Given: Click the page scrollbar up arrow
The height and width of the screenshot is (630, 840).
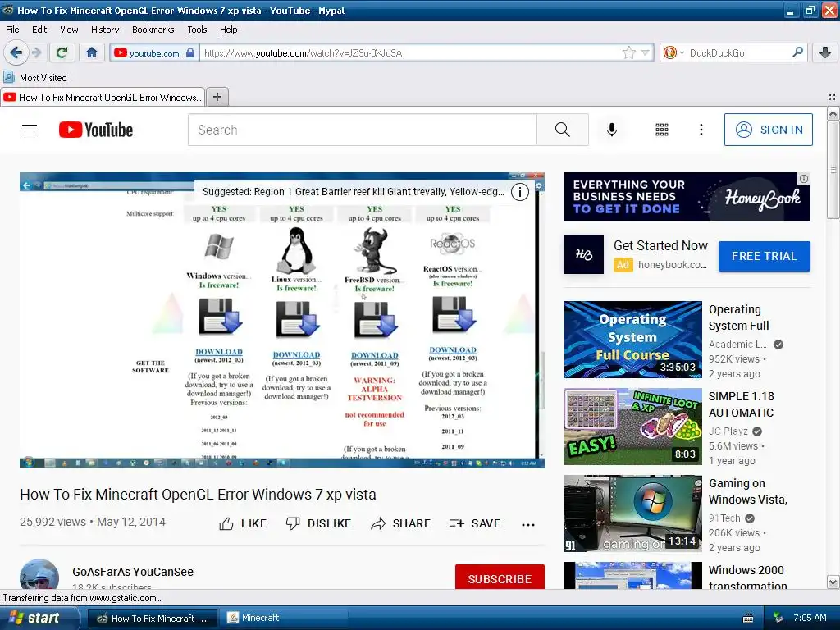Looking at the screenshot, I should pyautogui.click(x=833, y=113).
